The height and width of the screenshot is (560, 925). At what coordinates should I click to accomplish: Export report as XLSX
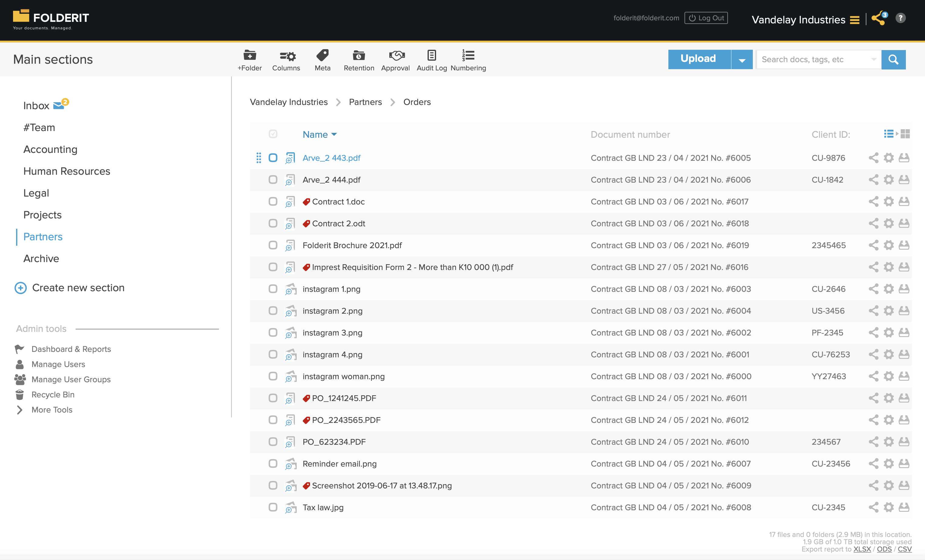click(x=862, y=549)
